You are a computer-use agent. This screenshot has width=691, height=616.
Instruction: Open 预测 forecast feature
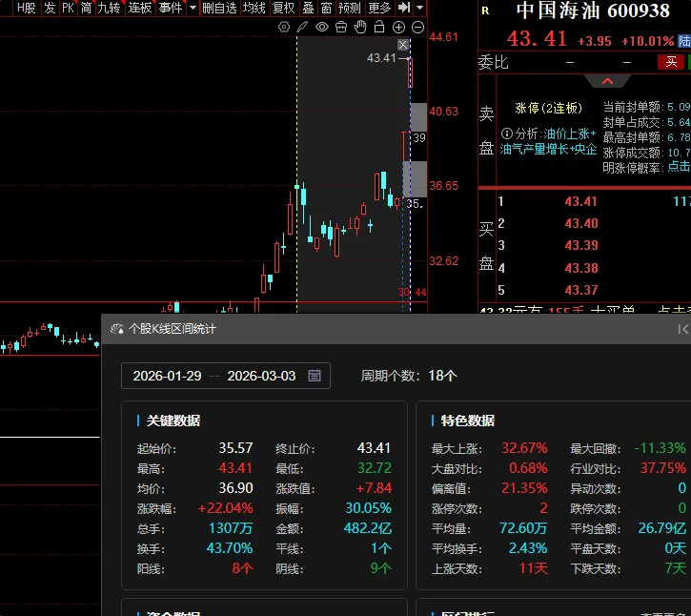pyautogui.click(x=349, y=8)
